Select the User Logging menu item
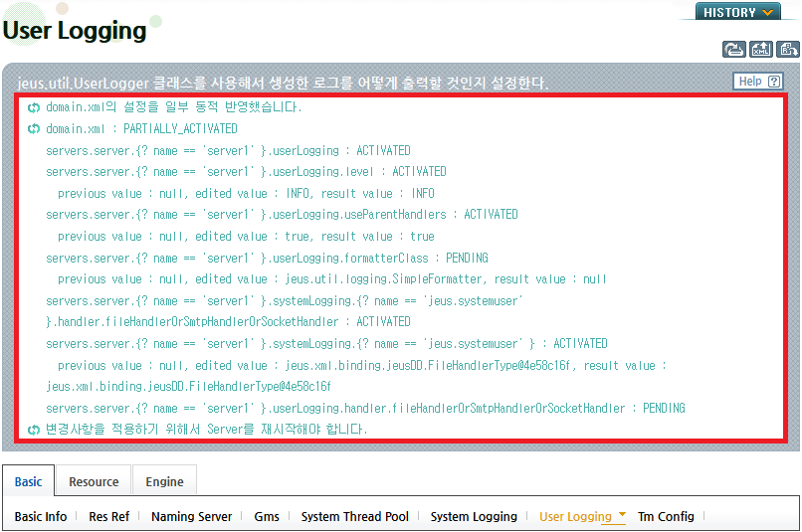The image size is (802, 532). coord(575,517)
